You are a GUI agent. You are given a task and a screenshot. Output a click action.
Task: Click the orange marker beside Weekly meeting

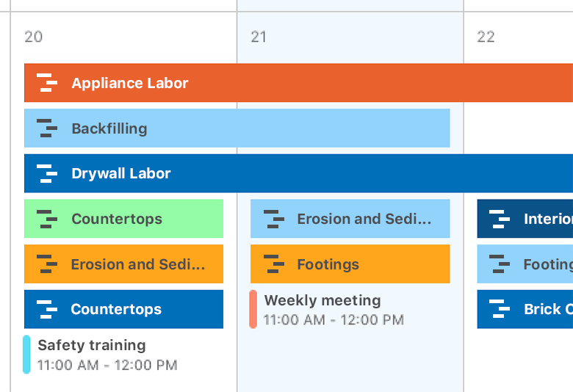[x=253, y=309]
